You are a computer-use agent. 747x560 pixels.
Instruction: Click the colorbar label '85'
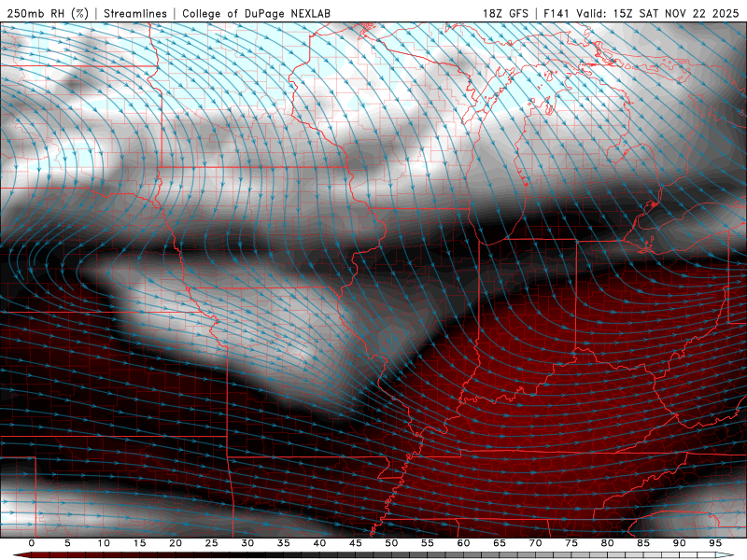click(643, 543)
